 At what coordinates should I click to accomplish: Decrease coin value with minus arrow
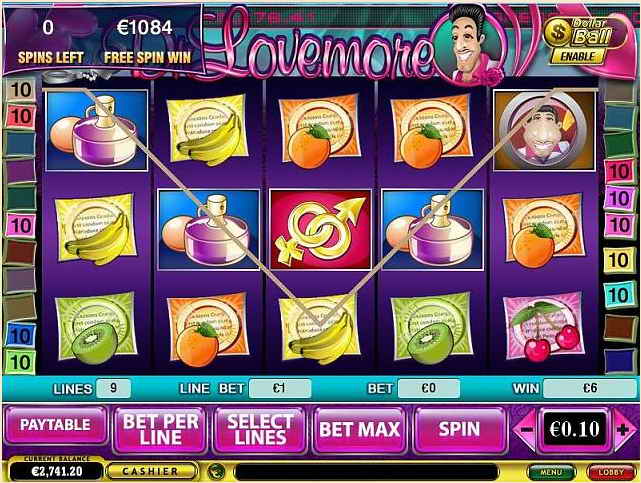[525, 430]
